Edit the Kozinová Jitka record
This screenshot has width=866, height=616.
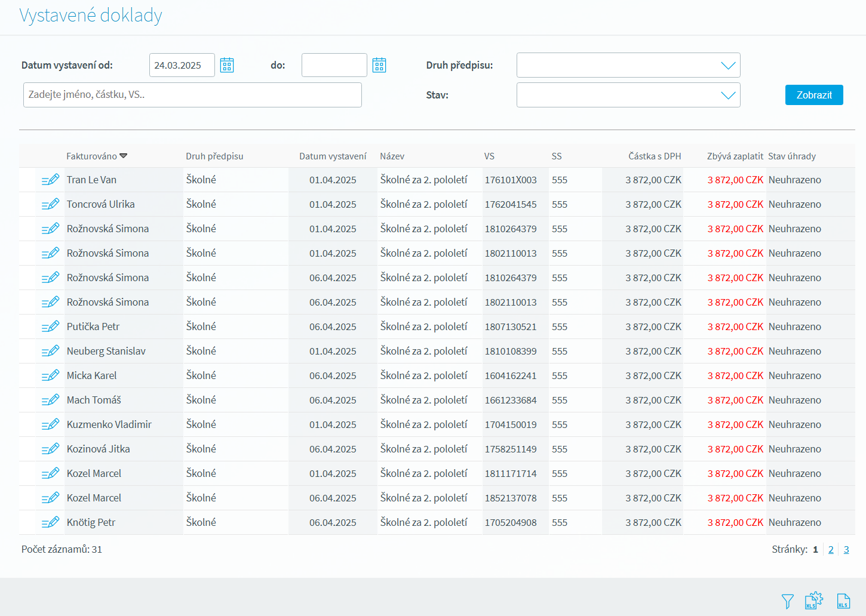point(50,449)
